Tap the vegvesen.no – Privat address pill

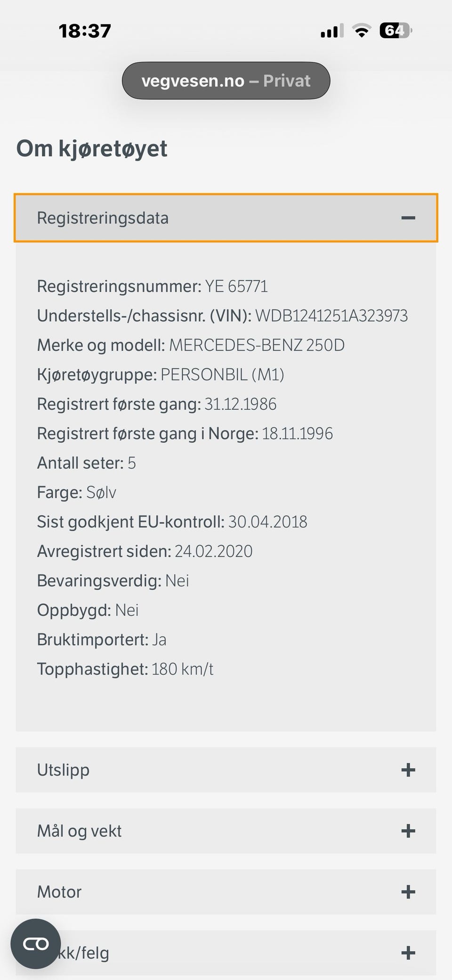pos(226,81)
